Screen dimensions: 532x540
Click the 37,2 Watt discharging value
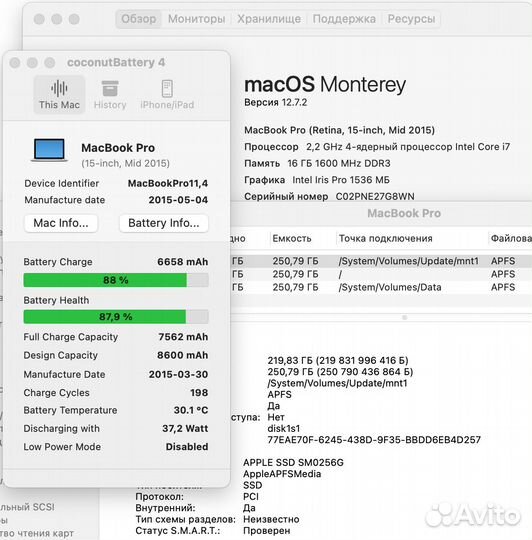pyautogui.click(x=185, y=428)
